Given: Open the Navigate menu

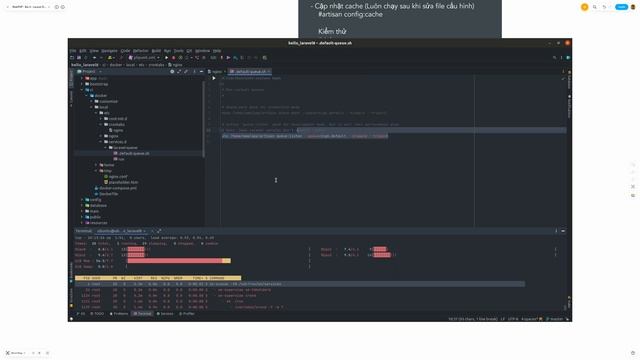Looking at the screenshot, I should point(109,51).
